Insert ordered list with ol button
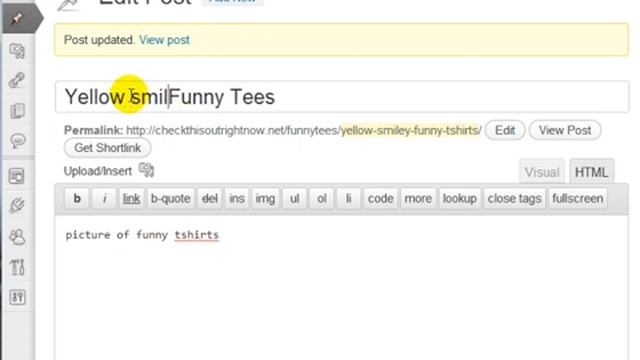Screen dimensions: 640x360 click(322, 199)
